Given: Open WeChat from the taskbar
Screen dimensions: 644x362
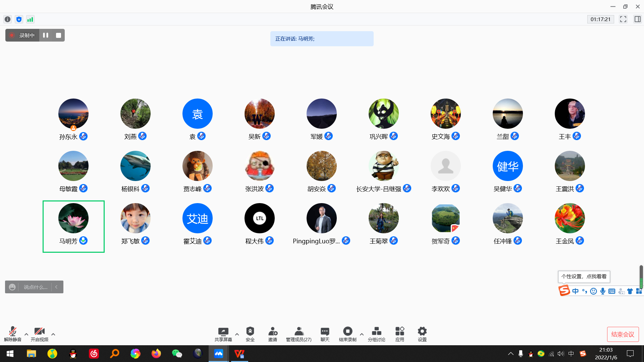Looking at the screenshot, I should point(177,354).
